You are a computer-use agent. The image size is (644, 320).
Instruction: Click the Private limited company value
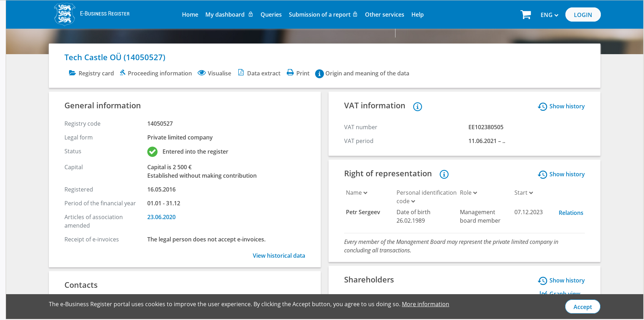[x=180, y=137]
